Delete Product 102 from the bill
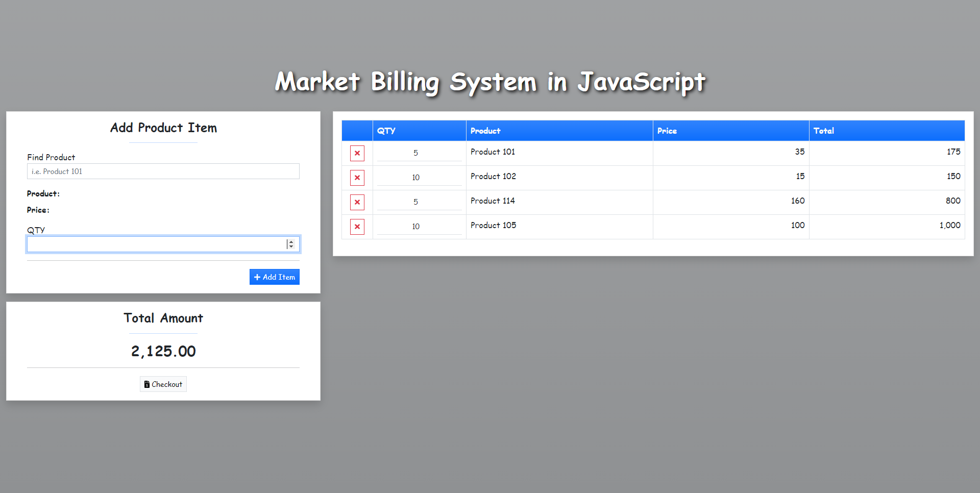 click(357, 178)
